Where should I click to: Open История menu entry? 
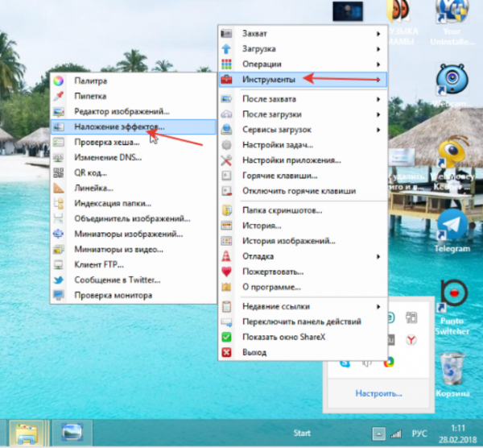click(x=303, y=226)
